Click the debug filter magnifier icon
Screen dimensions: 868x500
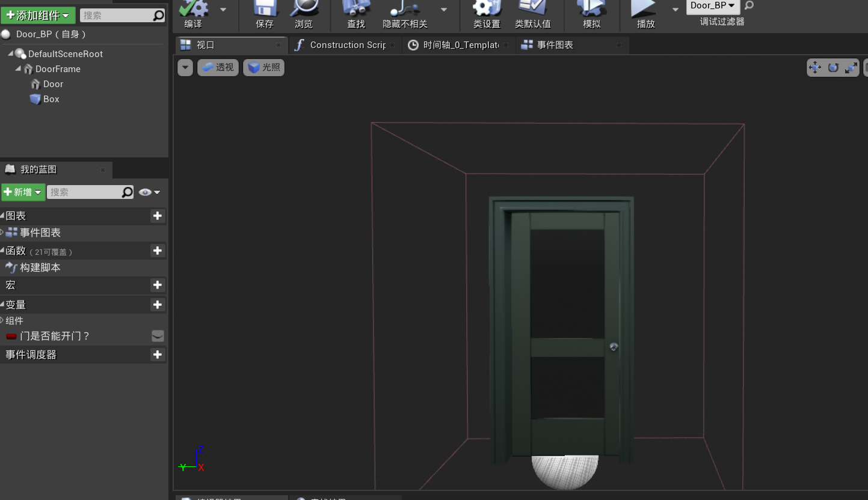(x=749, y=5)
